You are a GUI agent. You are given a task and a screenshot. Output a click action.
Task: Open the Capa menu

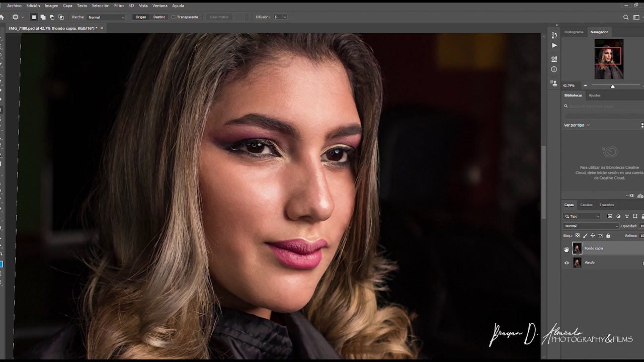pos(67,6)
